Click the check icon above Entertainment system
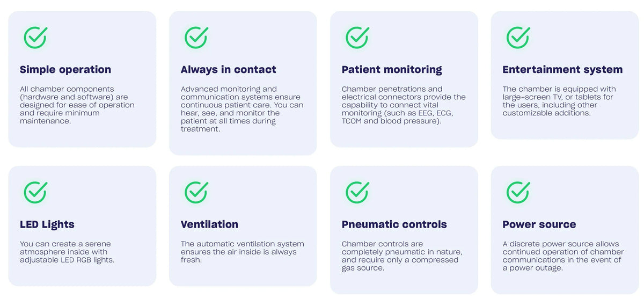 pos(518,38)
